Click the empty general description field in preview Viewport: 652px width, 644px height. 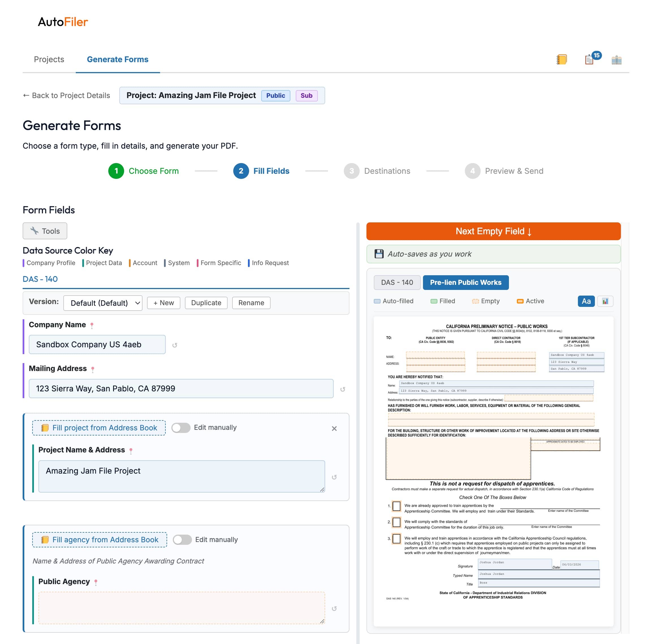[x=491, y=419]
